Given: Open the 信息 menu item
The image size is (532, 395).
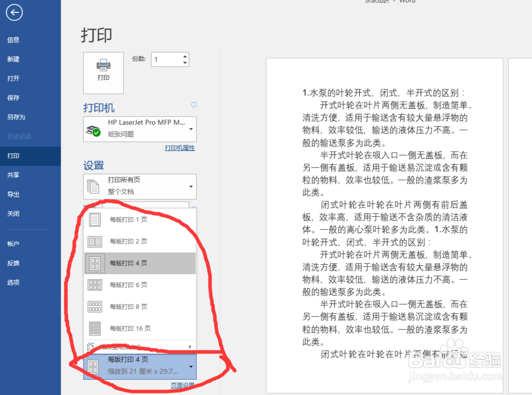Looking at the screenshot, I should pos(13,40).
